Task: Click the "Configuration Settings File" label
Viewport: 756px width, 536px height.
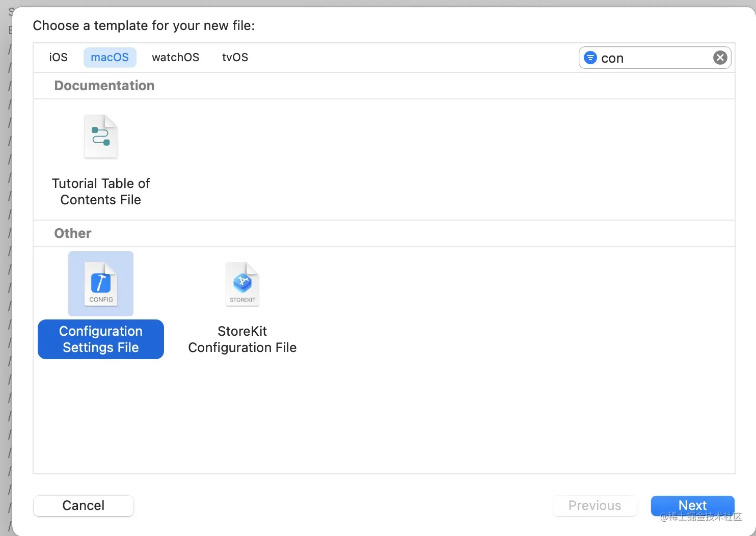Action: tap(101, 339)
